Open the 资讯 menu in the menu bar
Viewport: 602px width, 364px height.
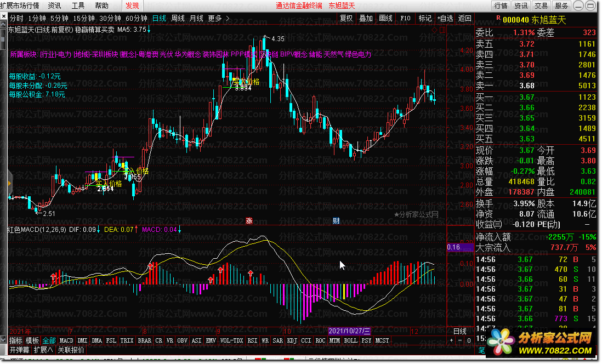(54, 6)
